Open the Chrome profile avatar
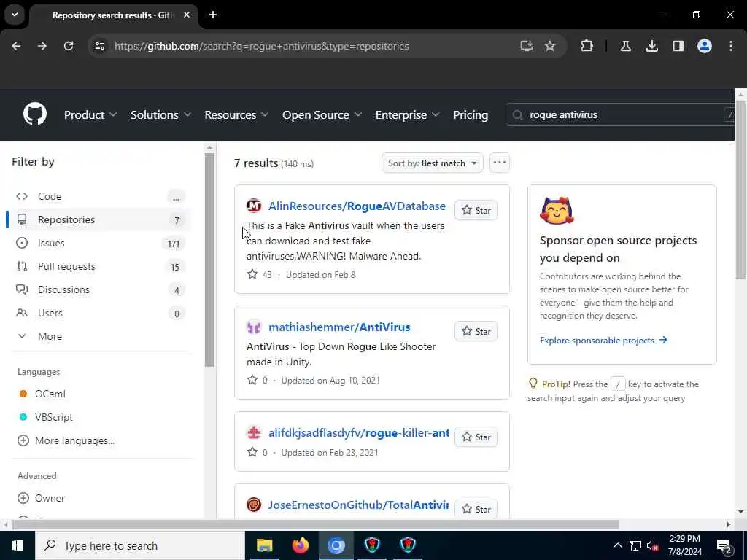 (704, 46)
